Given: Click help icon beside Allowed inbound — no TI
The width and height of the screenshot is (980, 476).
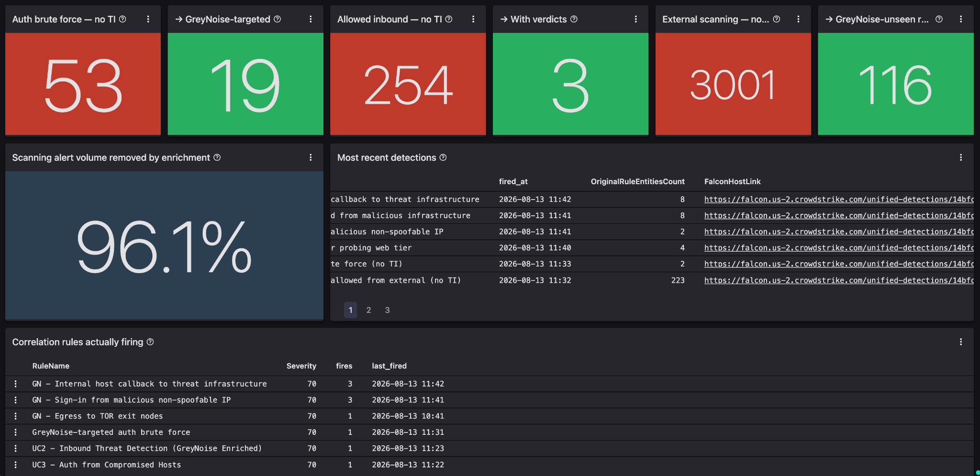Looking at the screenshot, I should click(449, 19).
